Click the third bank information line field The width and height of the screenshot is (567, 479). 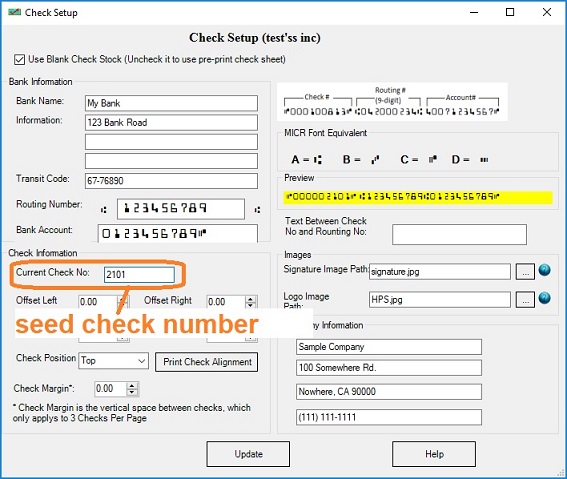pos(171,161)
